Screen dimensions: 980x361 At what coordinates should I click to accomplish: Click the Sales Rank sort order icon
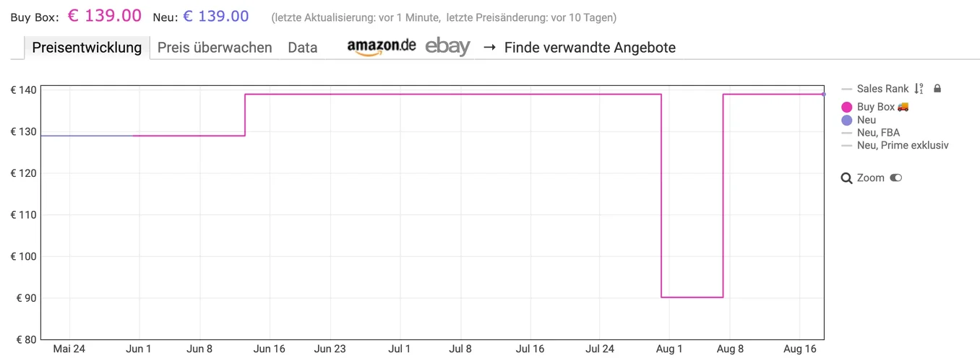(919, 89)
